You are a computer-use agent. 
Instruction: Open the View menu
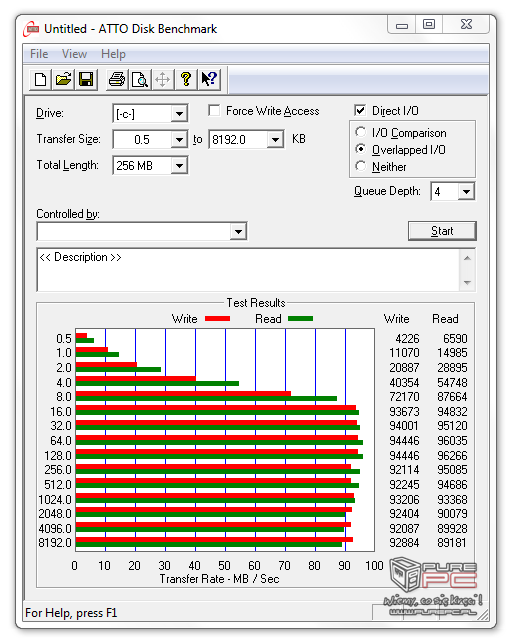click(x=74, y=54)
